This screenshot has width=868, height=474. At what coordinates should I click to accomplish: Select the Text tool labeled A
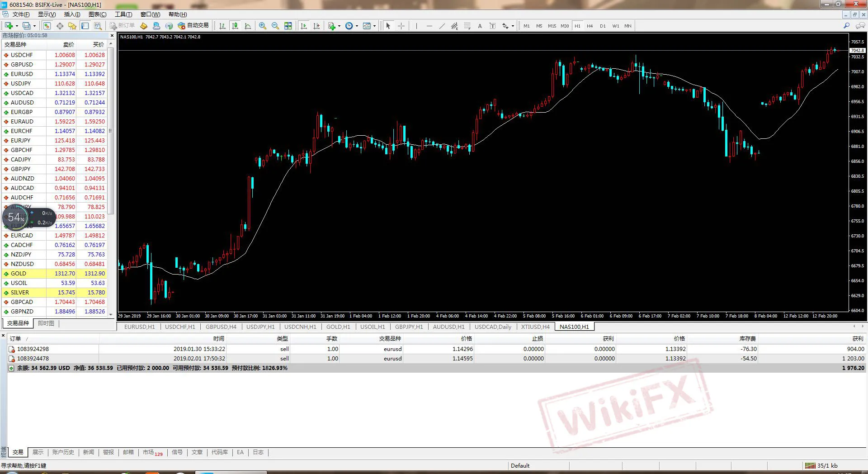click(480, 26)
